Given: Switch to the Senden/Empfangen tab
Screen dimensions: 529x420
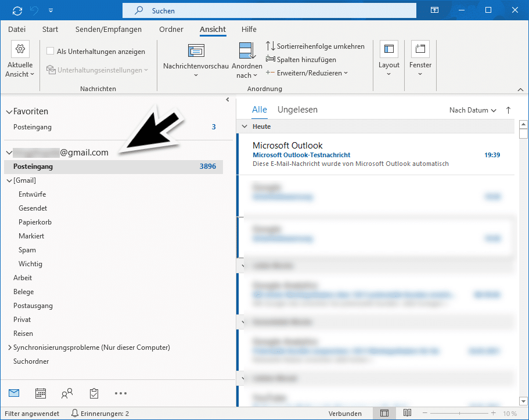Looking at the screenshot, I should (x=108, y=30).
